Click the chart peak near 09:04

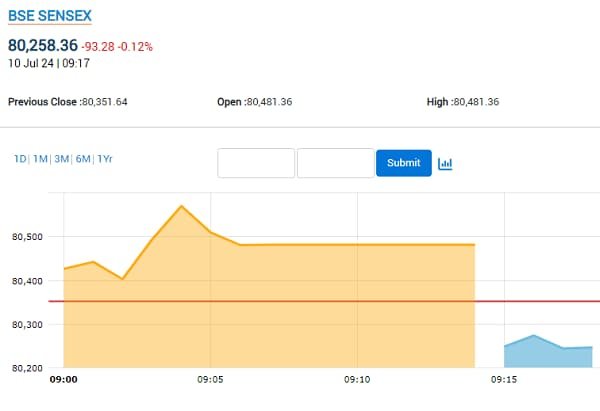(181, 206)
